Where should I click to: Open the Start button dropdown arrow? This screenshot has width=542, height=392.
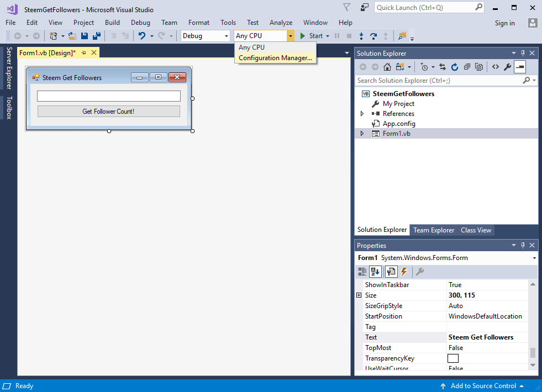pyautogui.click(x=327, y=36)
